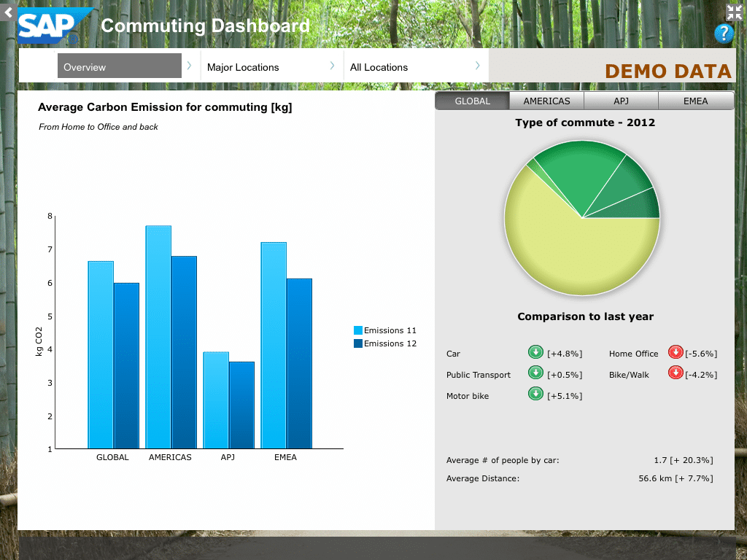Click the APJ Emissions 11 bar
Viewport: 747px width, 560px height.
(x=216, y=400)
